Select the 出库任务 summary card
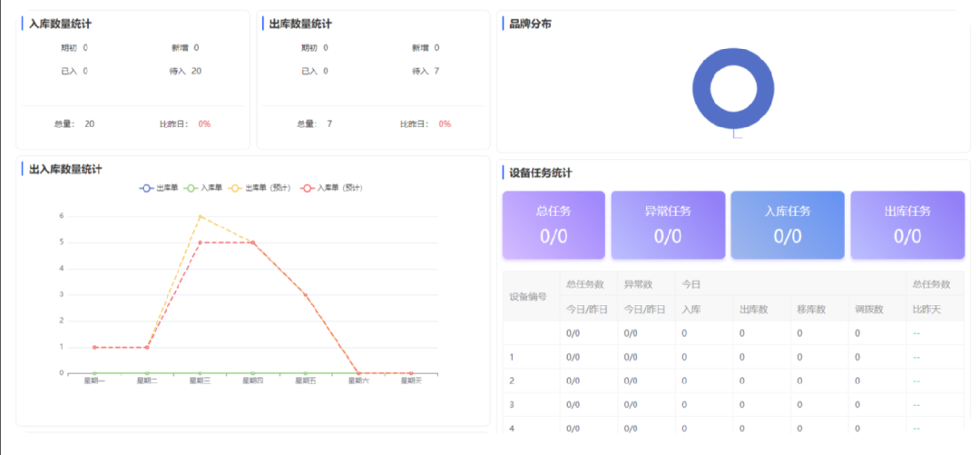Image resolution: width=980 pixels, height=455 pixels. (x=907, y=225)
